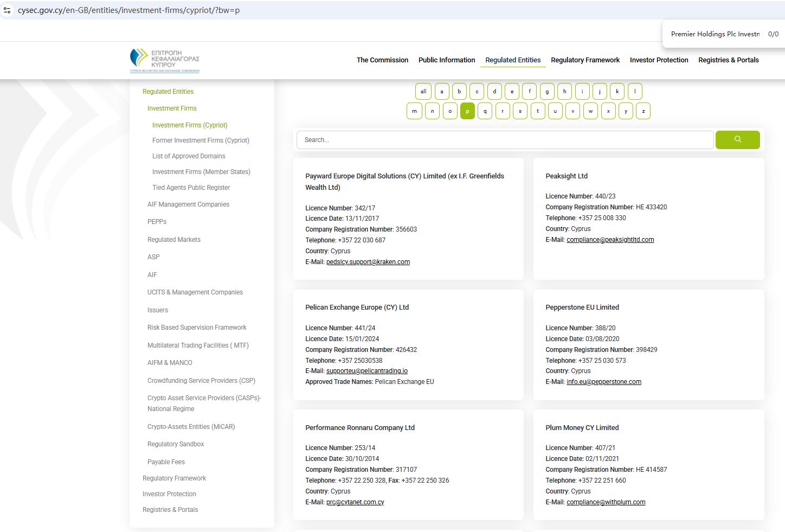Image resolution: width=785 pixels, height=532 pixels.
Task: Open Former Investment Firms (Cypriot) sidebar link
Action: coord(201,140)
